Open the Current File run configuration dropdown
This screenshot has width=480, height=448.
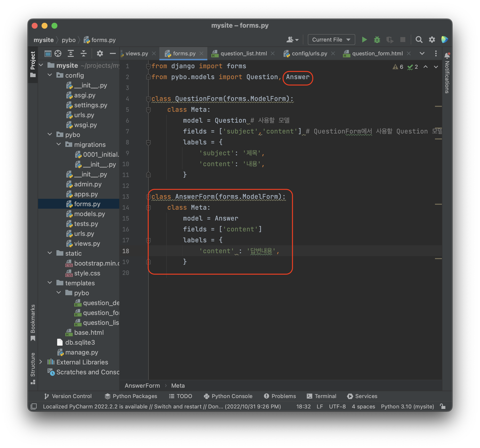pos(331,40)
